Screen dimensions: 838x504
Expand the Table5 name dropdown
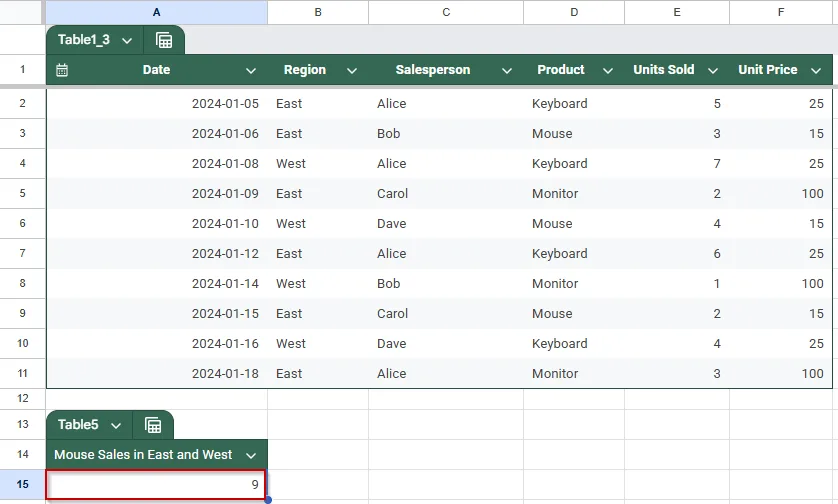coord(116,425)
